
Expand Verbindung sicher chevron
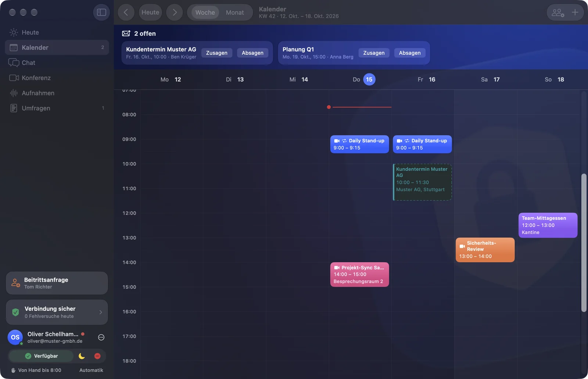[x=101, y=312]
